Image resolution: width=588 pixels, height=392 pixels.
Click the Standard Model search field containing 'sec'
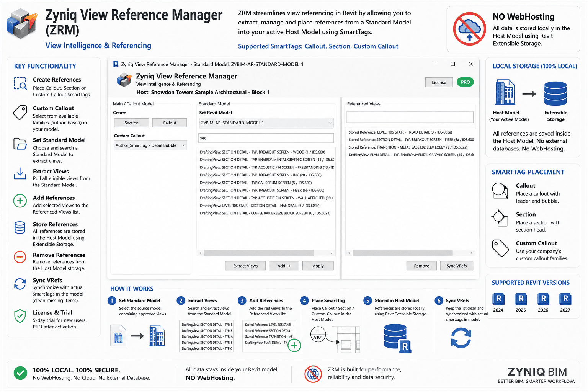[266, 138]
